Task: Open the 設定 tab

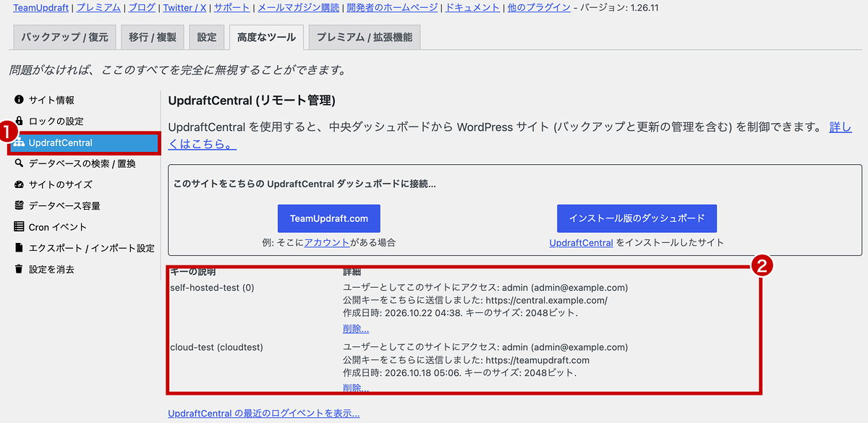Action: tap(207, 37)
